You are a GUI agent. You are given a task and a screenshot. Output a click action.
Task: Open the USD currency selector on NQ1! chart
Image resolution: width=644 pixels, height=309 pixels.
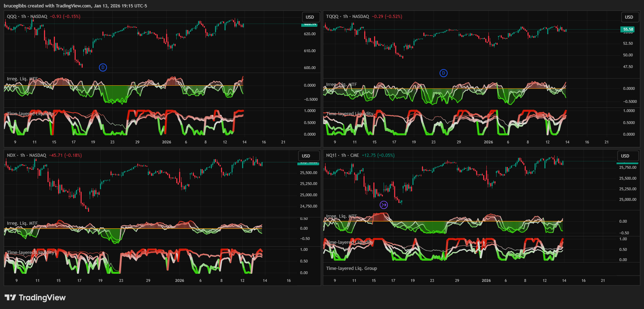625,156
